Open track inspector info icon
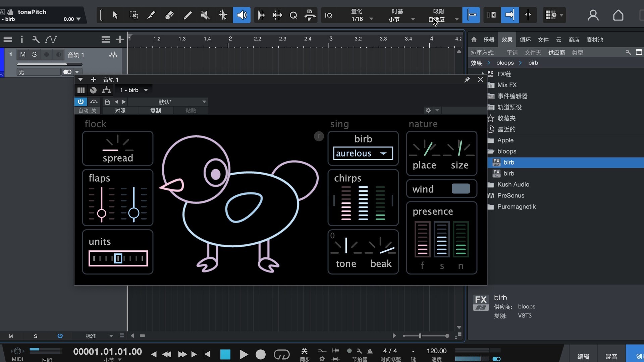Viewport: 644px width, 362px height. [22, 40]
